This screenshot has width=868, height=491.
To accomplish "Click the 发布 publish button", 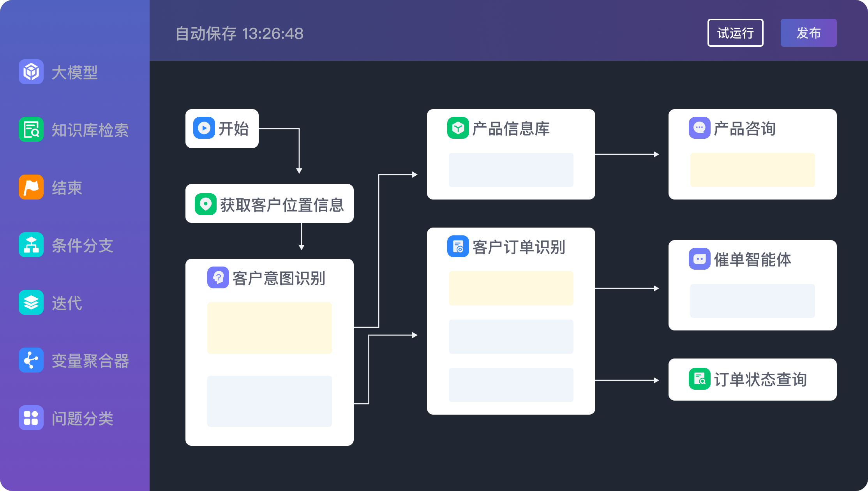I will 808,33.
